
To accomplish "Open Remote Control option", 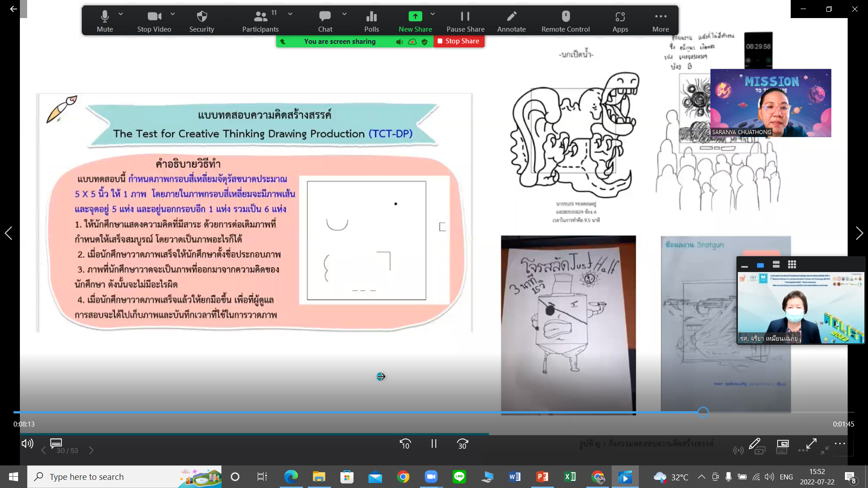I will (566, 21).
